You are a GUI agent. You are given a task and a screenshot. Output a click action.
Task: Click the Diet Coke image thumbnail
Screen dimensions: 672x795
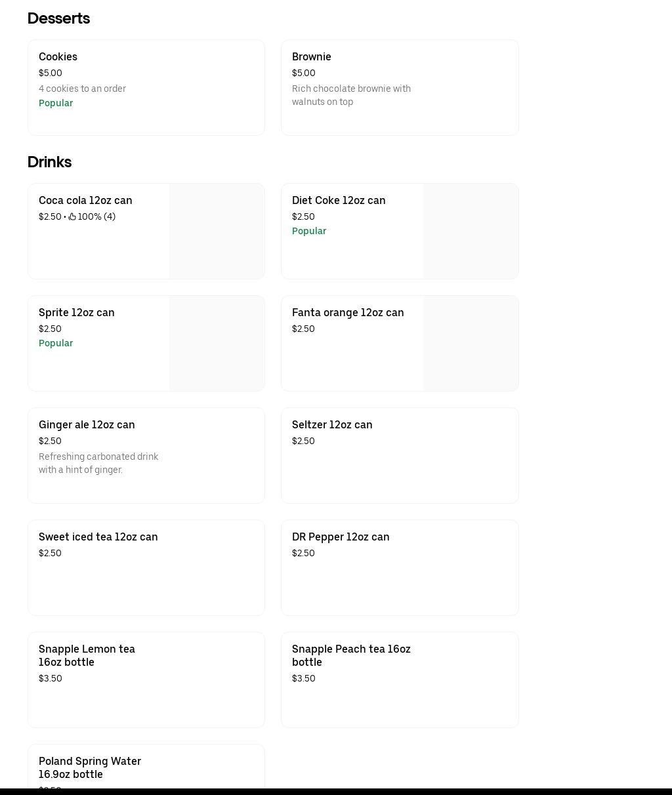471,231
